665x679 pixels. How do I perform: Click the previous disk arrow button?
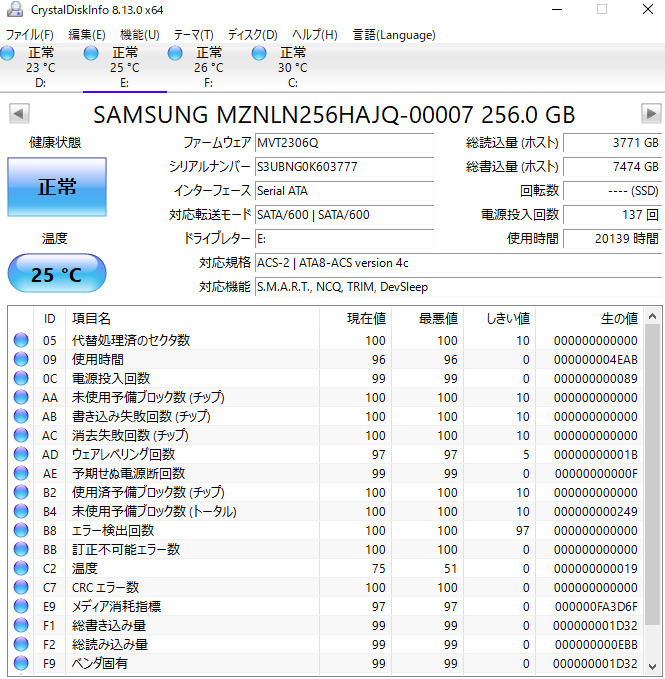[19, 114]
